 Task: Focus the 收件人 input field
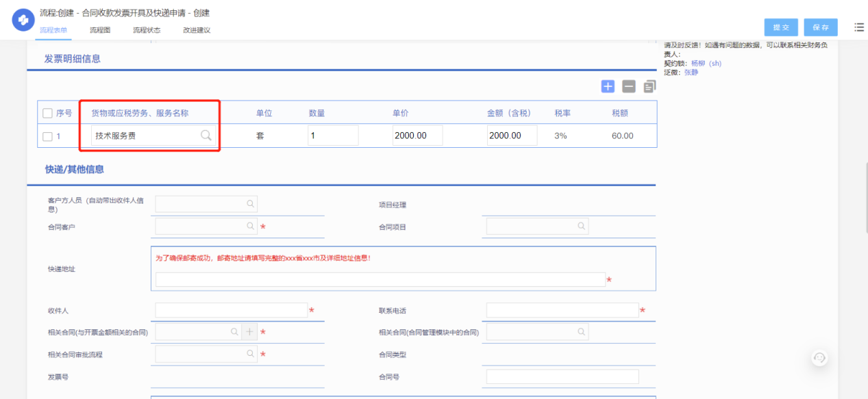232,310
